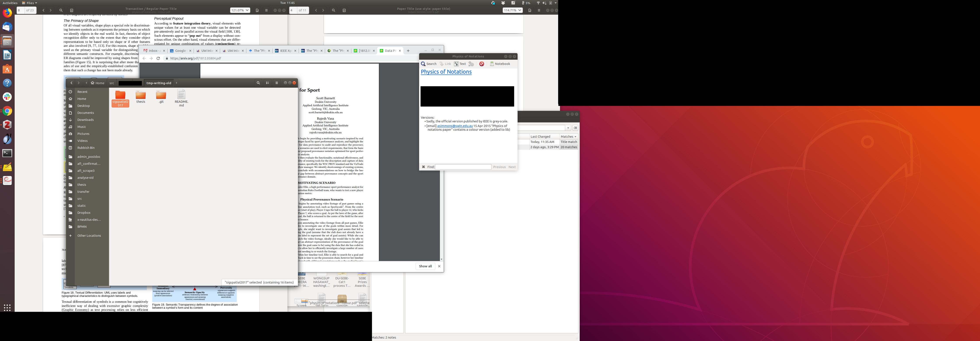Switch to the Inbox browser tab
Viewport: 980px width, 341px height.
(x=153, y=50)
